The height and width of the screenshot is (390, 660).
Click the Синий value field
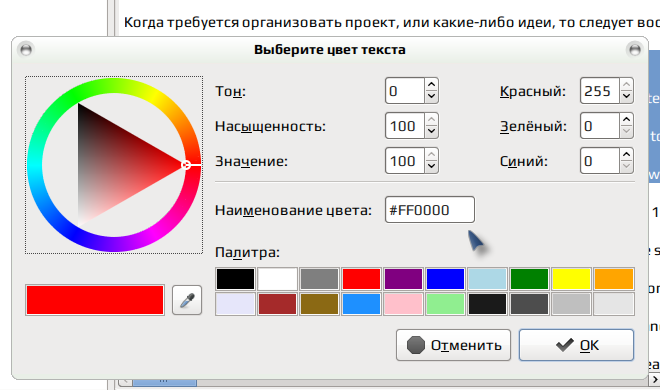(600, 160)
